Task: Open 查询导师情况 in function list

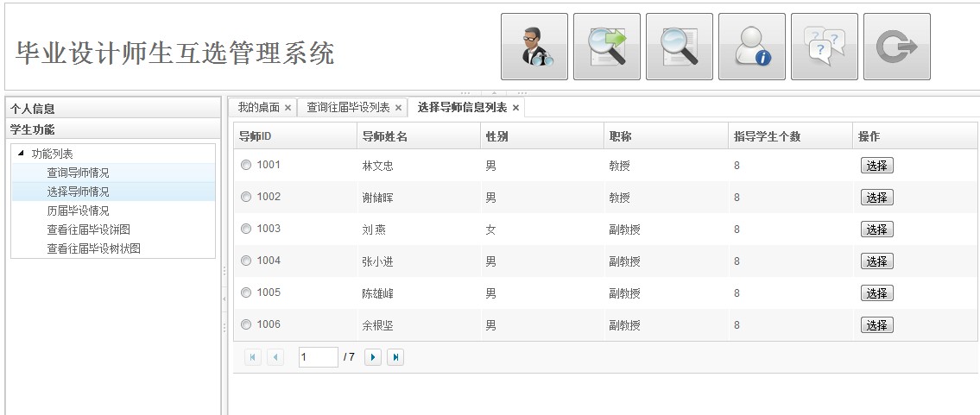Action: click(113, 173)
